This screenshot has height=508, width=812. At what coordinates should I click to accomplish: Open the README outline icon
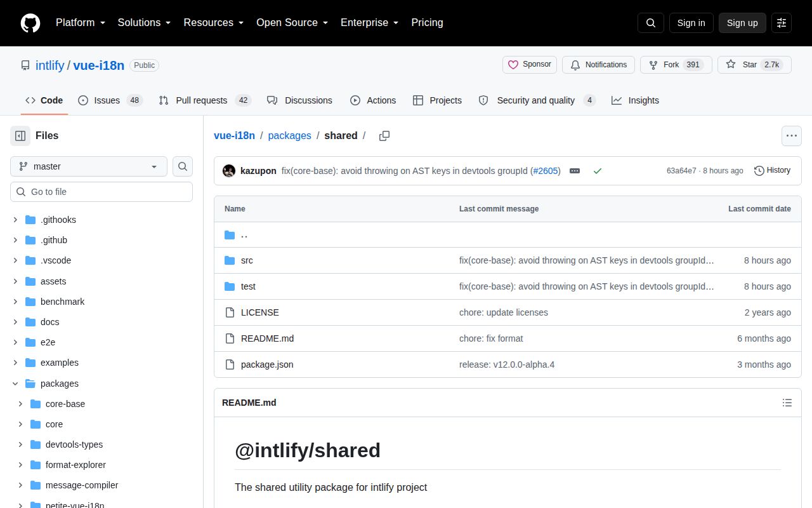click(x=787, y=403)
